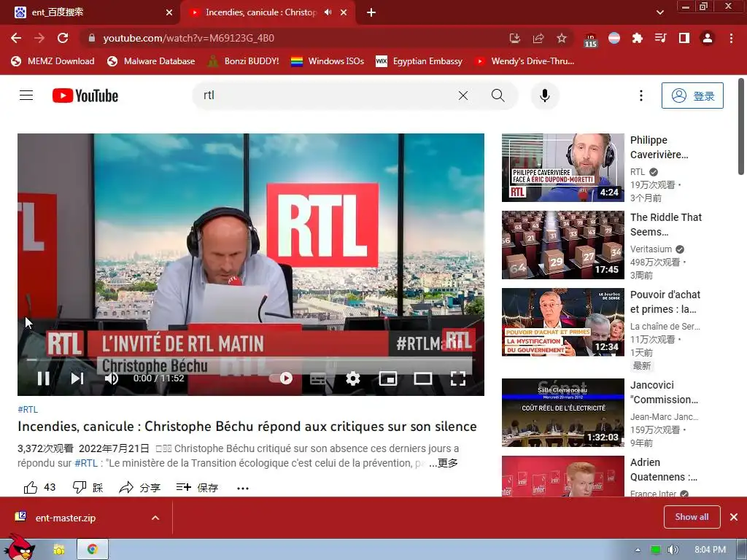Open YouTube settings three-dot menu
Screen dimensions: 747x560
[x=641, y=96]
